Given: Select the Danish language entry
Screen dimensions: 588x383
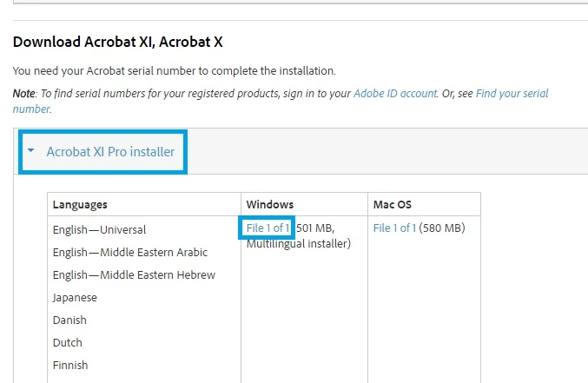Looking at the screenshot, I should tap(69, 320).
